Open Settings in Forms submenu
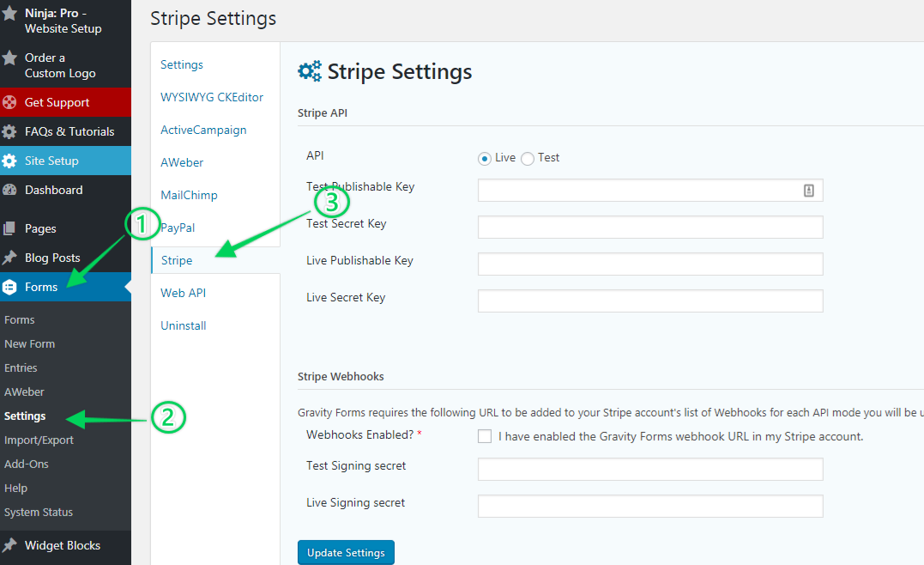 coord(25,416)
